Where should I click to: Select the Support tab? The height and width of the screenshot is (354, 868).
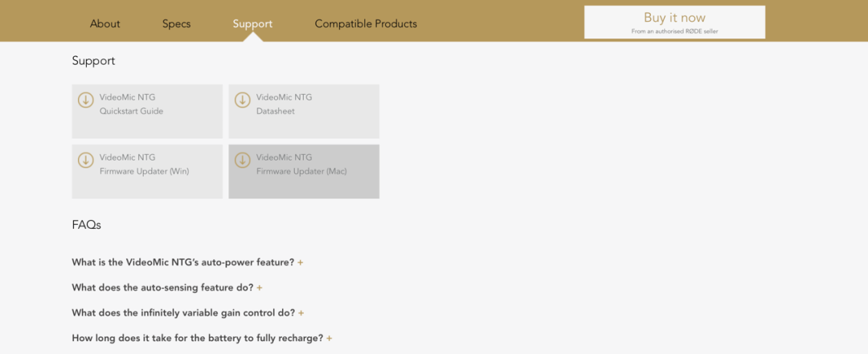[x=252, y=24]
